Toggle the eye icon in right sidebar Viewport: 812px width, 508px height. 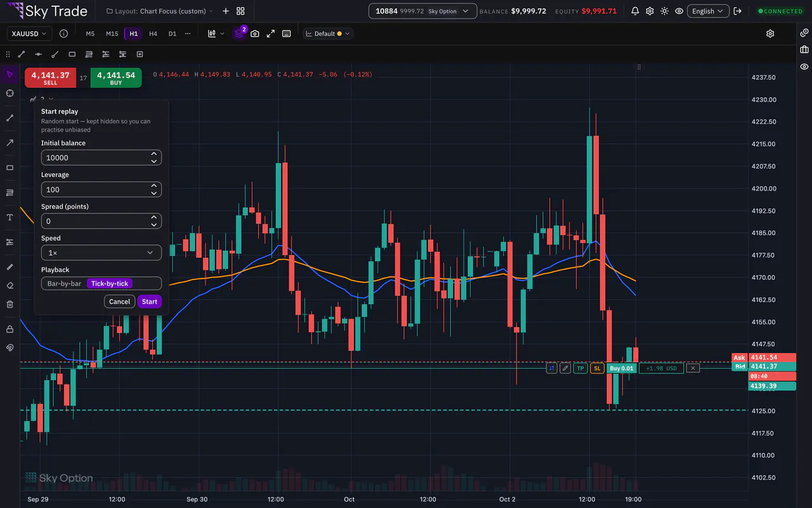(x=804, y=67)
